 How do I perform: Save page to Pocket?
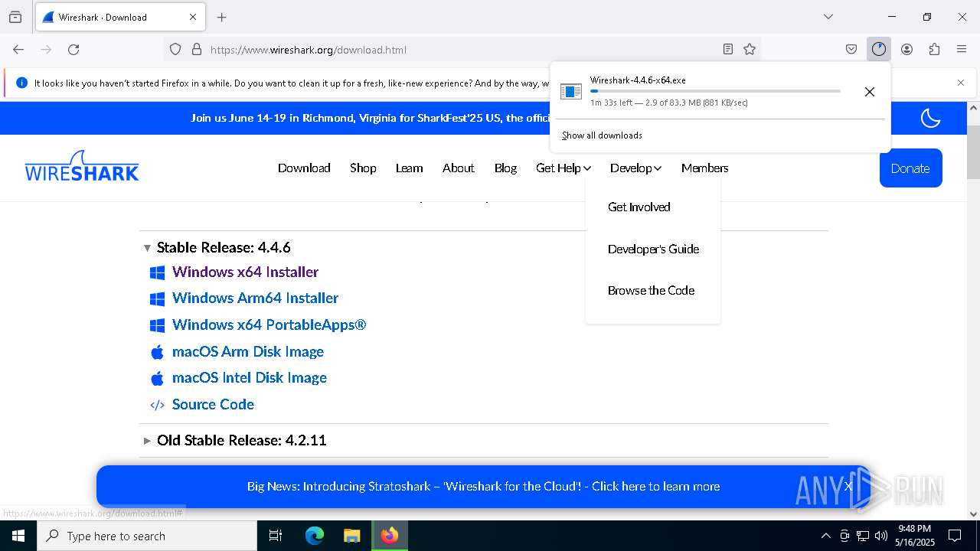tap(851, 49)
